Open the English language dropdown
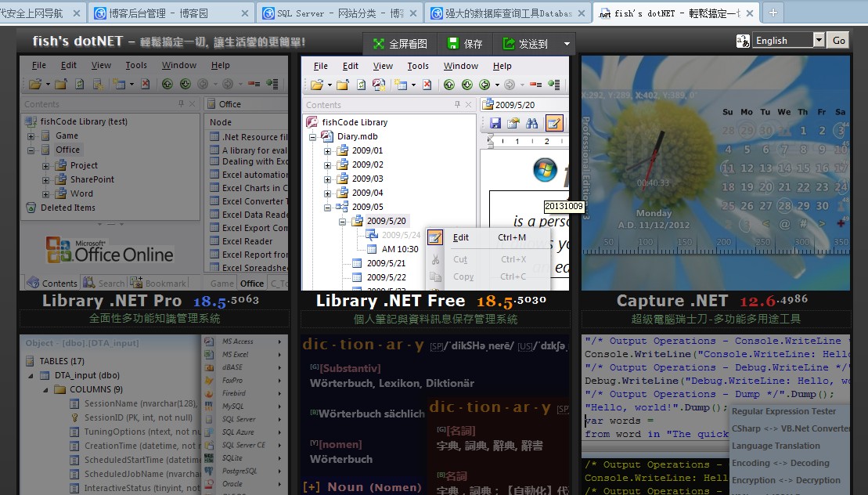 pos(819,41)
